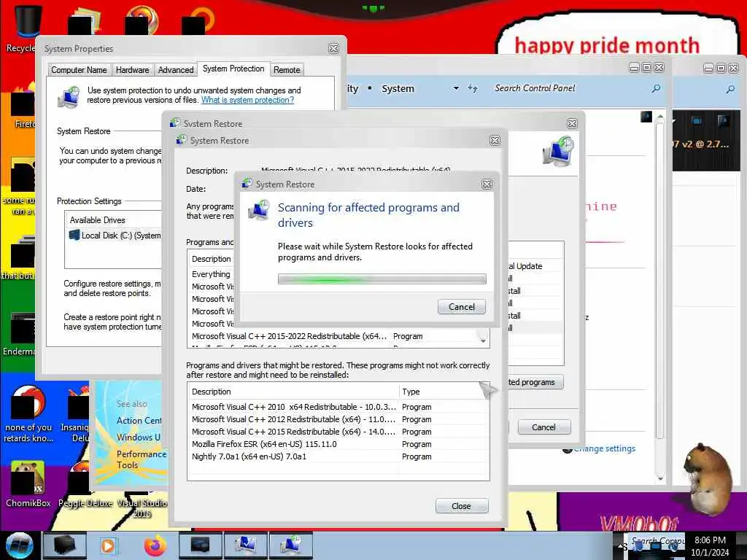Switch to the Remote tab
The height and width of the screenshot is (560, 747).
[287, 70]
